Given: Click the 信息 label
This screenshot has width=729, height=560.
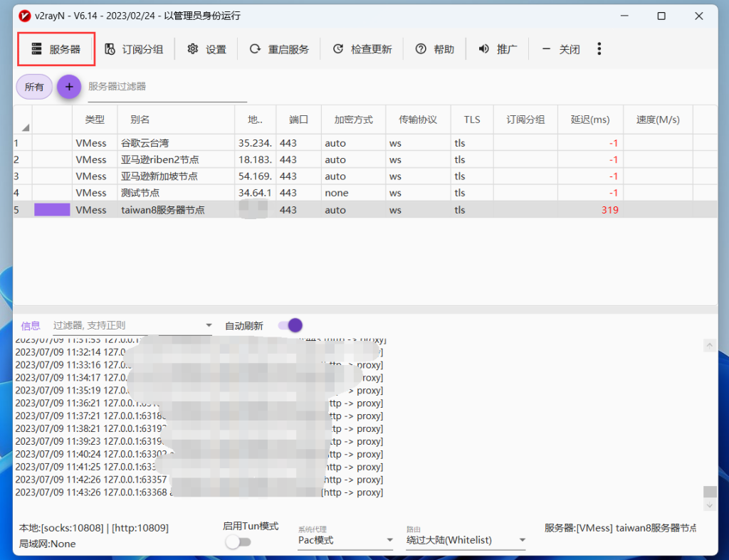Looking at the screenshot, I should click(x=31, y=326).
